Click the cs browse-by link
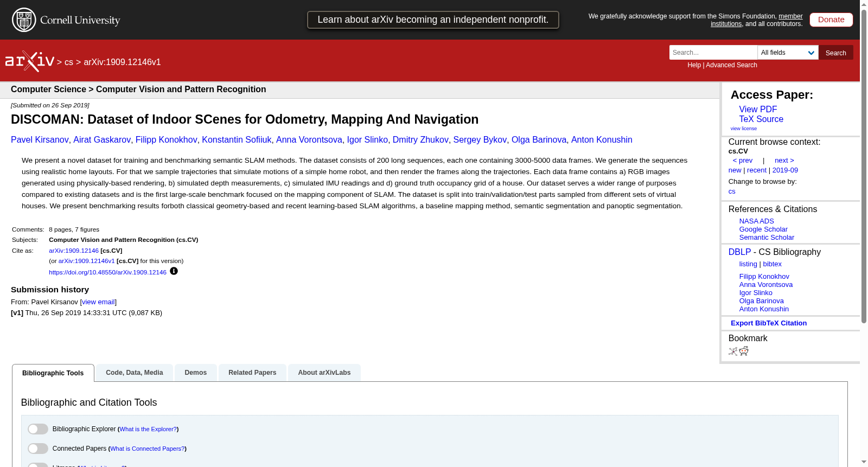Viewport: 868px width, 467px height. pos(732,191)
